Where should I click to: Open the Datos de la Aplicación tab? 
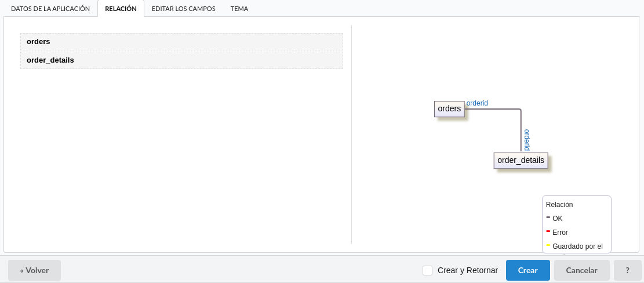pyautogui.click(x=50, y=9)
